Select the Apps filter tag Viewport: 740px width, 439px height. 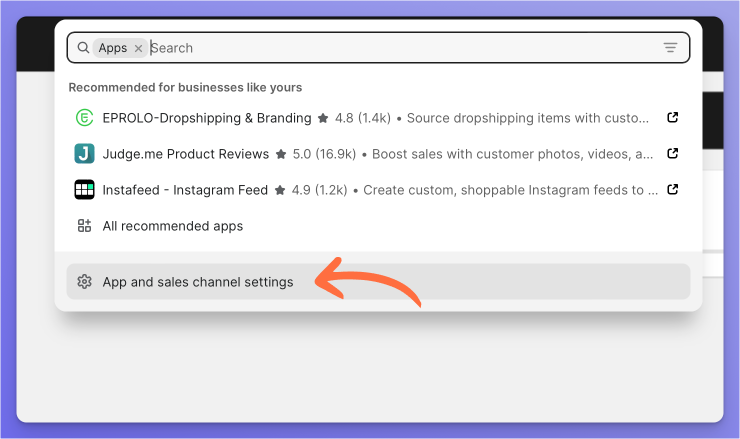112,48
